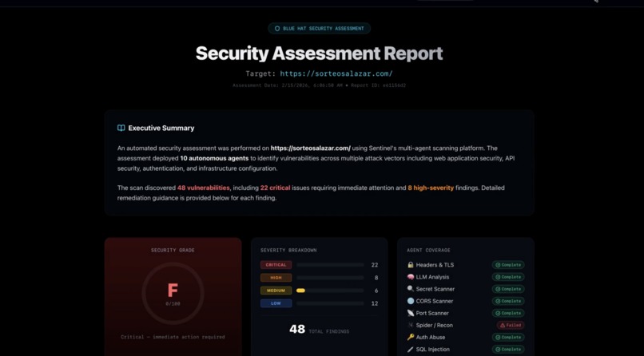This screenshot has width=644, height=356.
Task: Click the Headers & TLS agent label
Action: click(x=435, y=265)
